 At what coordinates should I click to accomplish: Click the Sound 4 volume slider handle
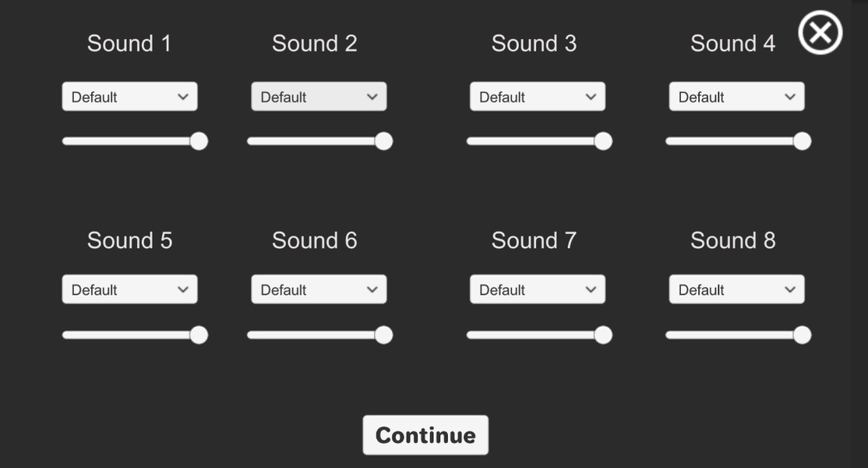click(802, 141)
